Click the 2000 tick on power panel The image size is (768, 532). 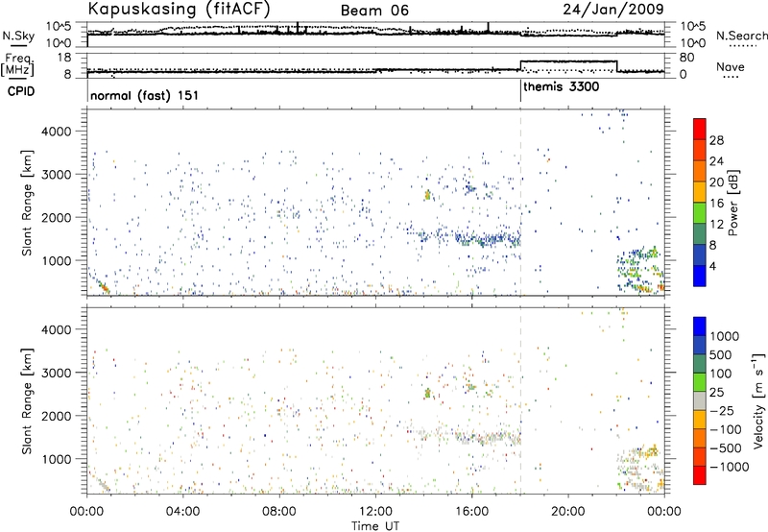(x=57, y=217)
